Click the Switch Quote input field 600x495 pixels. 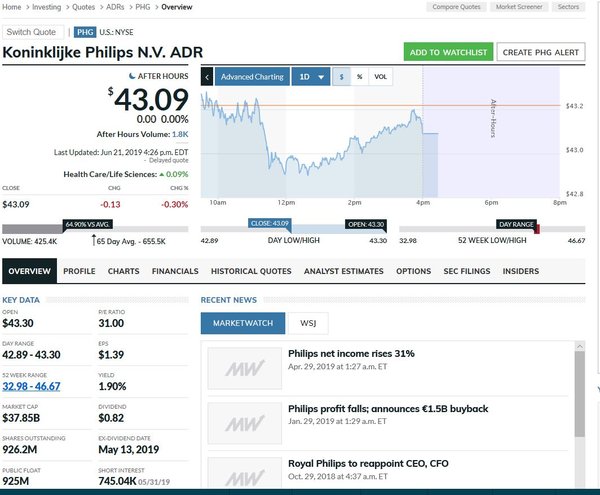(34, 33)
